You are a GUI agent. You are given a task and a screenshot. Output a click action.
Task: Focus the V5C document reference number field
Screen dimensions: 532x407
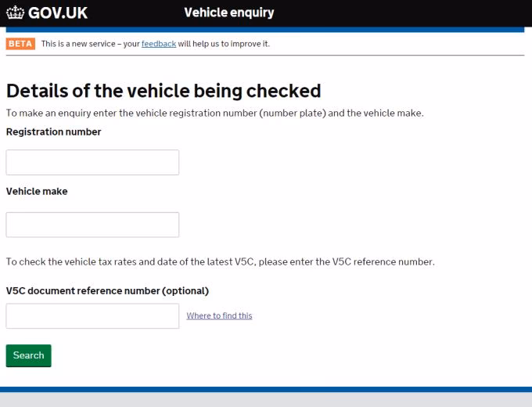[x=92, y=316]
